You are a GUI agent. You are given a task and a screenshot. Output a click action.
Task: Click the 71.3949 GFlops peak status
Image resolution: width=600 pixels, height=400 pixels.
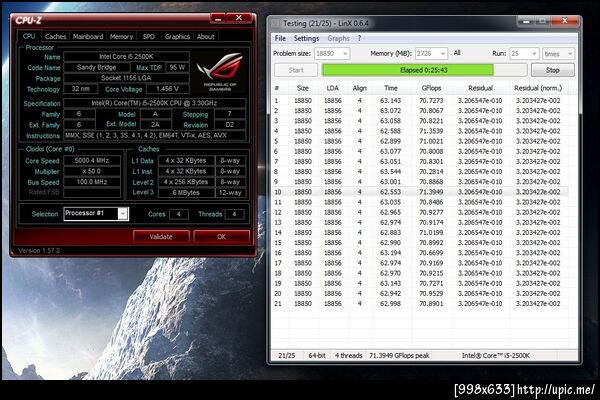[x=399, y=356]
